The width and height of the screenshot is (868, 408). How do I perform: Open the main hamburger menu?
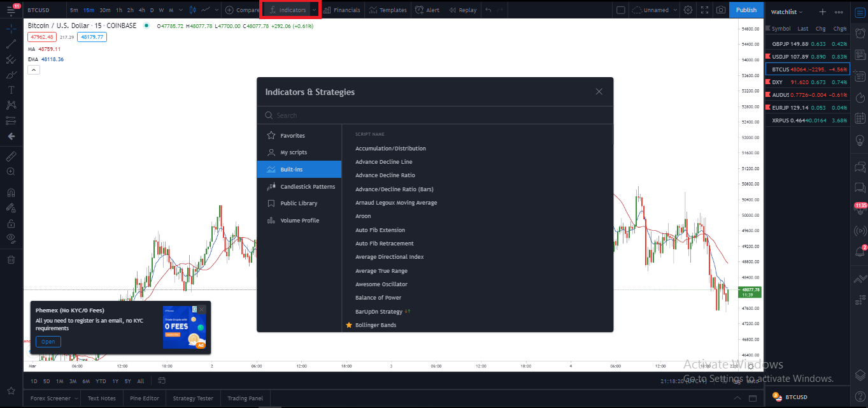(x=11, y=10)
